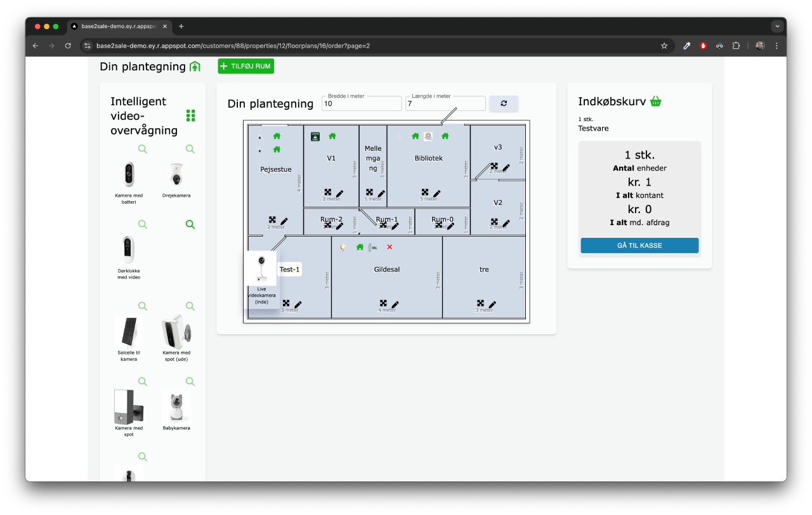
Task: Click the magnifier above Babykamera
Action: point(190,381)
